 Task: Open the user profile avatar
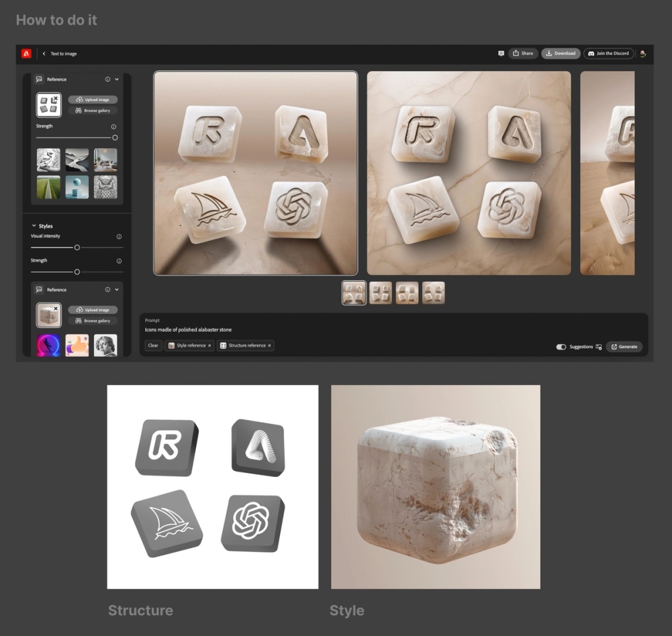click(642, 54)
